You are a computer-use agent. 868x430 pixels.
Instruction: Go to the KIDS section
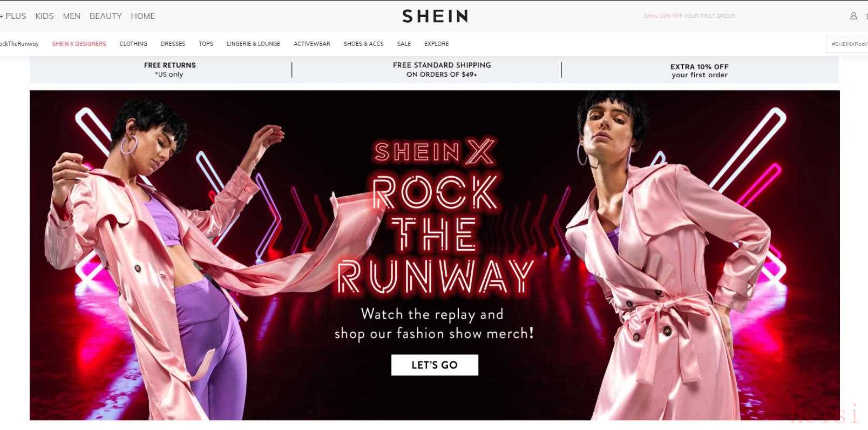[x=44, y=16]
